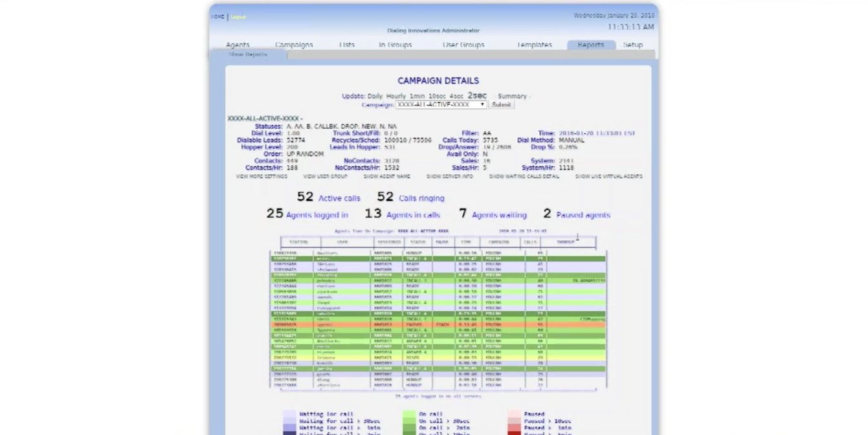The image size is (868, 435).
Task: Click the Logout link
Action: click(239, 17)
